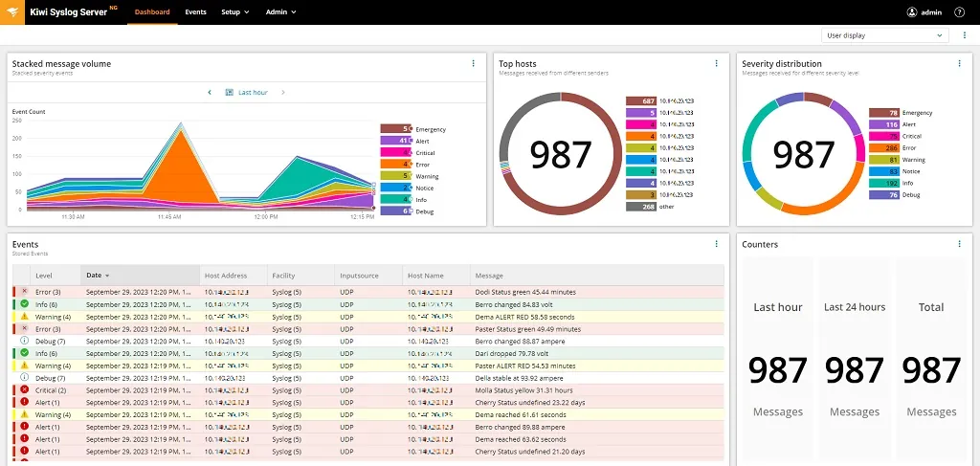The width and height of the screenshot is (980, 466).
Task: Click the SolarWinds logo icon
Action: 11,12
